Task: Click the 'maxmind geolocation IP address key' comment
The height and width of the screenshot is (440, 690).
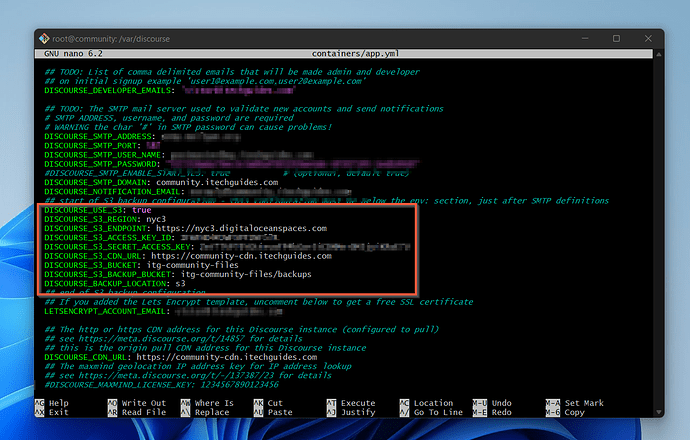Action: pyautogui.click(x=198, y=367)
